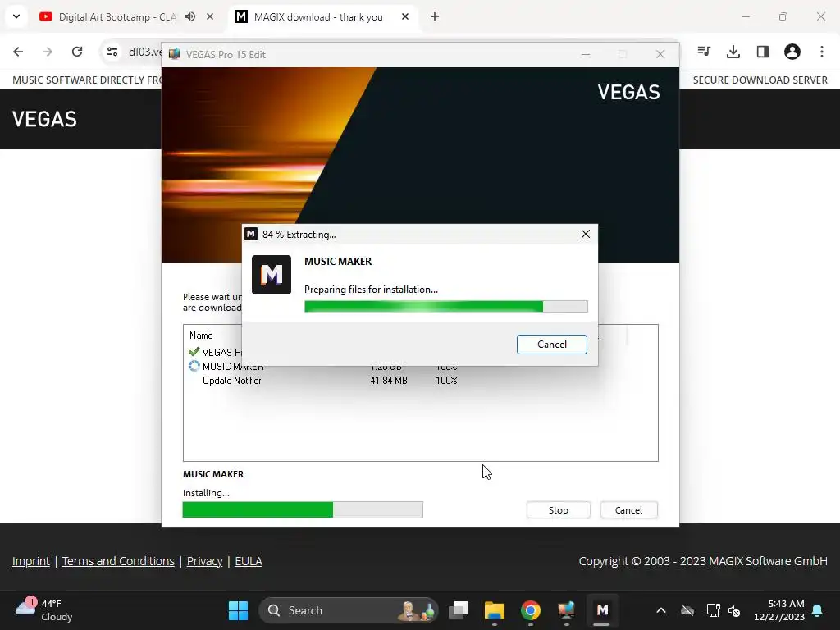
Task: Close the VEGAS Pro 15 Edit window
Action: coord(660,54)
